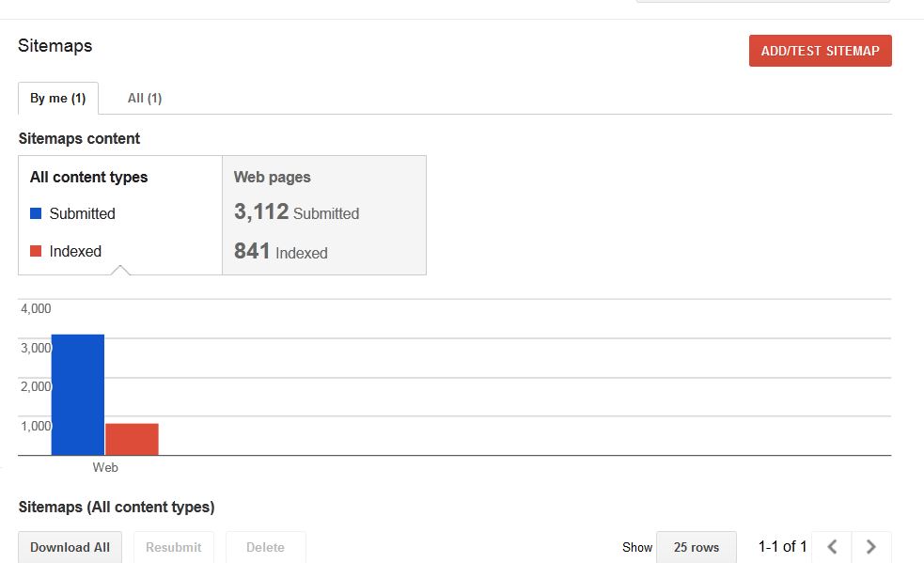This screenshot has width=924, height=563.
Task: Click the Web label under the chart
Action: click(x=105, y=467)
